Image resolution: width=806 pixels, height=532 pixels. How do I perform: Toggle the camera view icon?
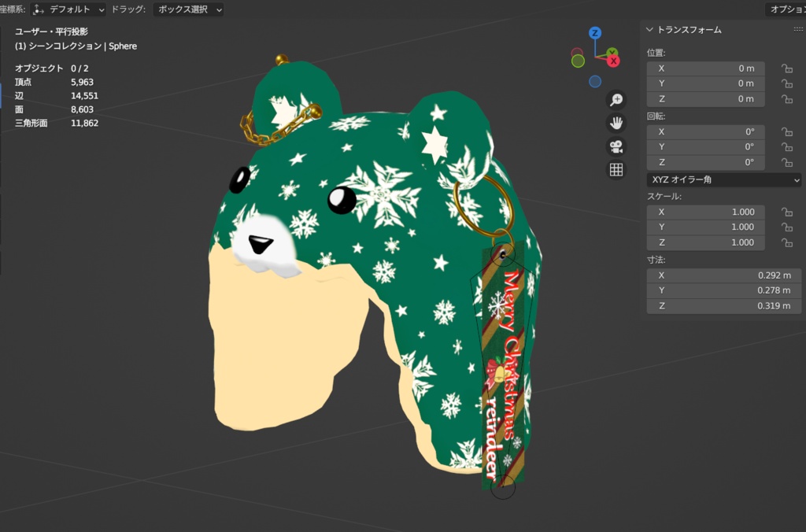point(616,147)
